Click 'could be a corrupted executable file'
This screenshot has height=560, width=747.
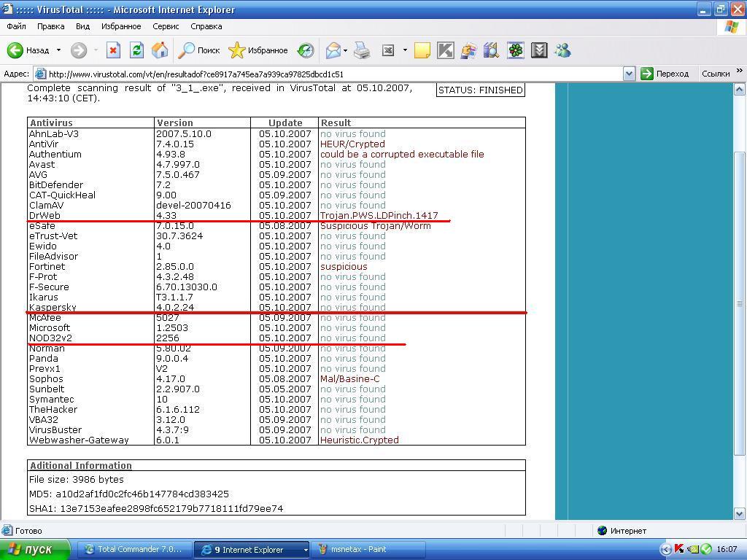pyautogui.click(x=402, y=155)
